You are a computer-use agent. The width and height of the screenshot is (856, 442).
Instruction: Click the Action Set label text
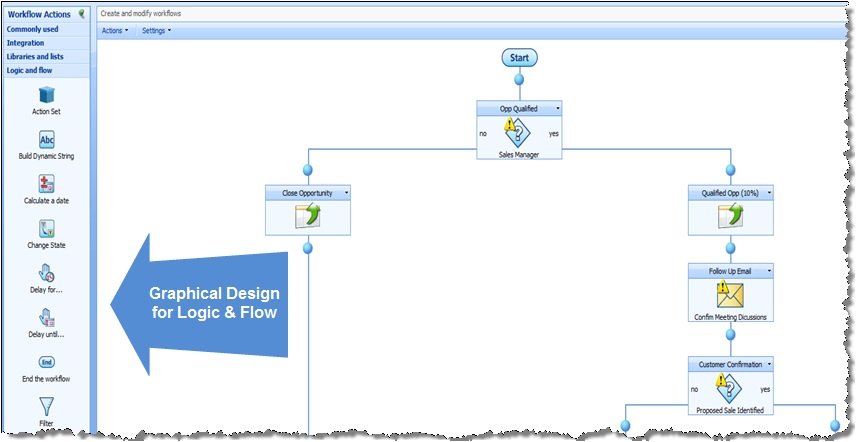coord(46,111)
